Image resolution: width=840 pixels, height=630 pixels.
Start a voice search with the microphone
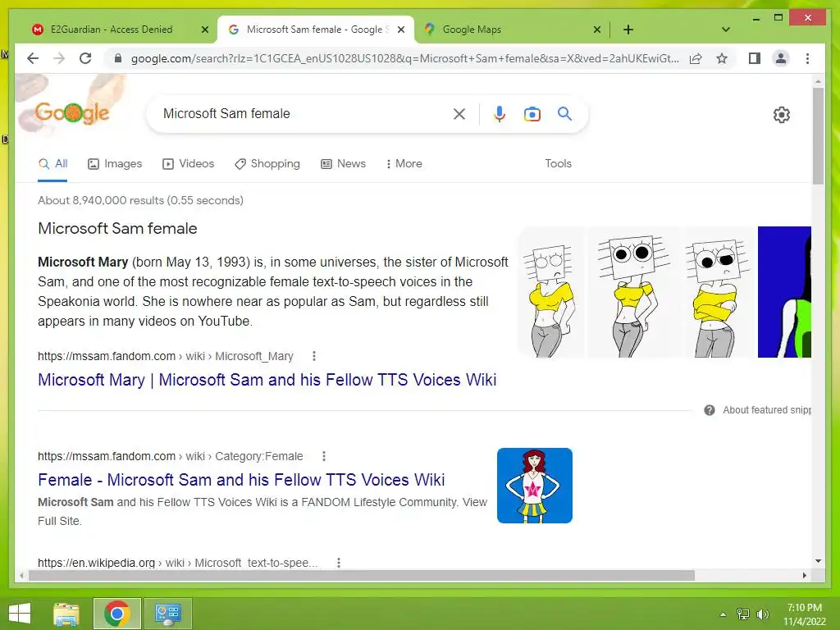(500, 113)
